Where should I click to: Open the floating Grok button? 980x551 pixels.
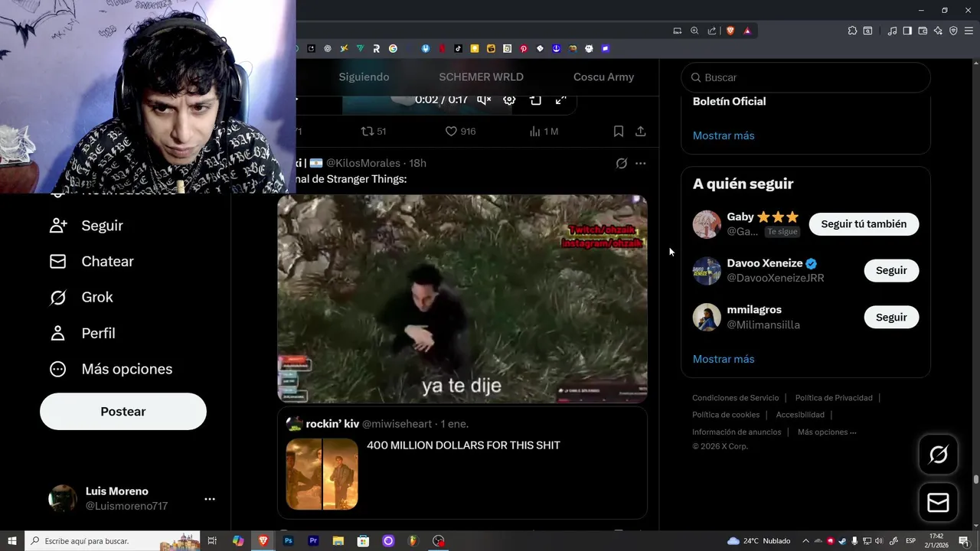[938, 455]
